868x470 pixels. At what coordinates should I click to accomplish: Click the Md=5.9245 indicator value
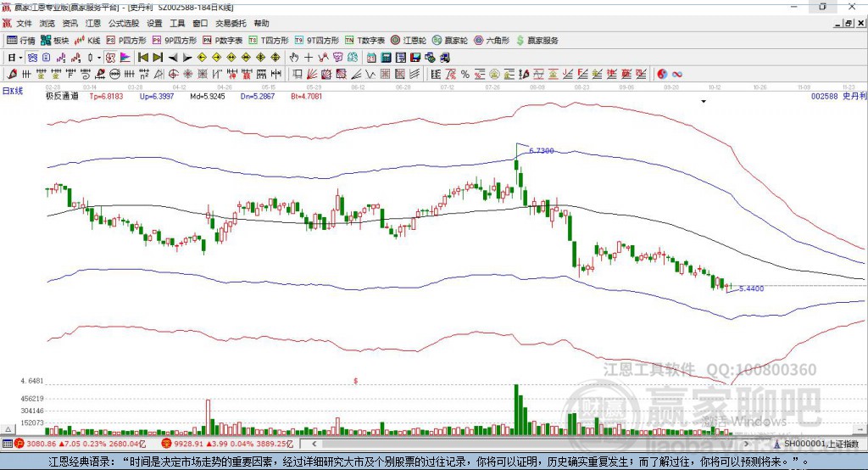point(208,96)
